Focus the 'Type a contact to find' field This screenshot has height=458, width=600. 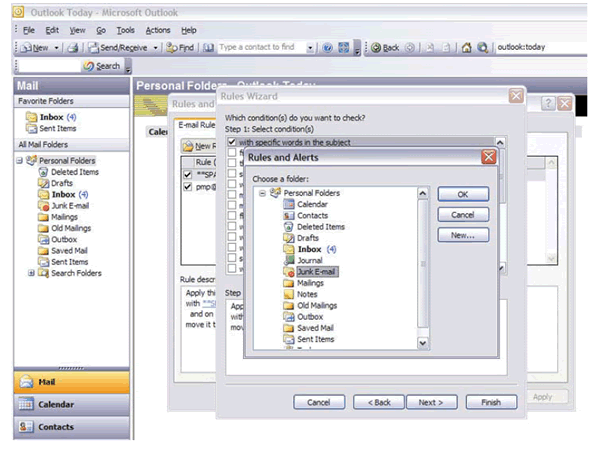[262, 47]
